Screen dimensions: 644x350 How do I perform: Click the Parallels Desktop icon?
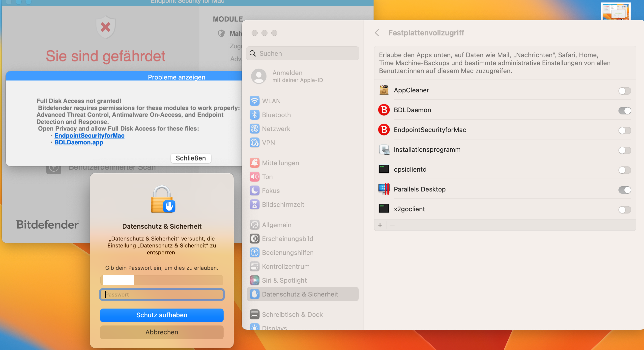tap(384, 189)
